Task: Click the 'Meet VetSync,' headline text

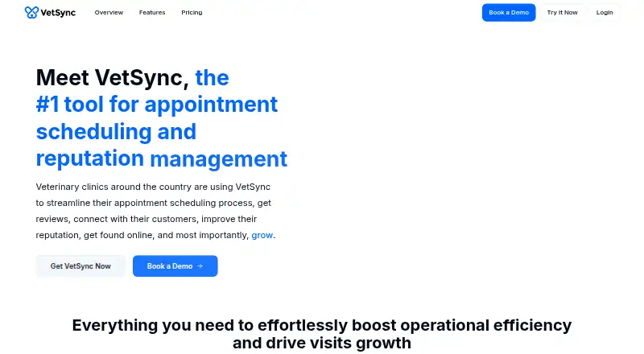Action: point(112,77)
